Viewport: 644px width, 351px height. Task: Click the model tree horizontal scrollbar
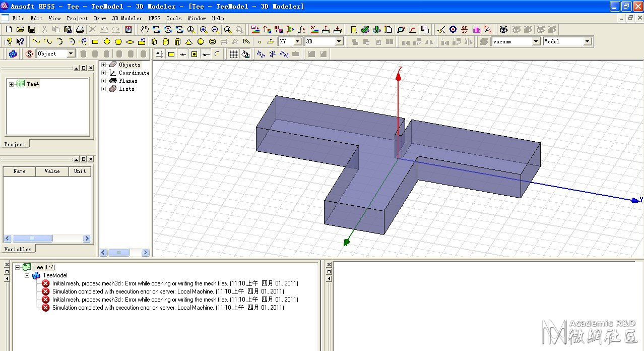124,253
